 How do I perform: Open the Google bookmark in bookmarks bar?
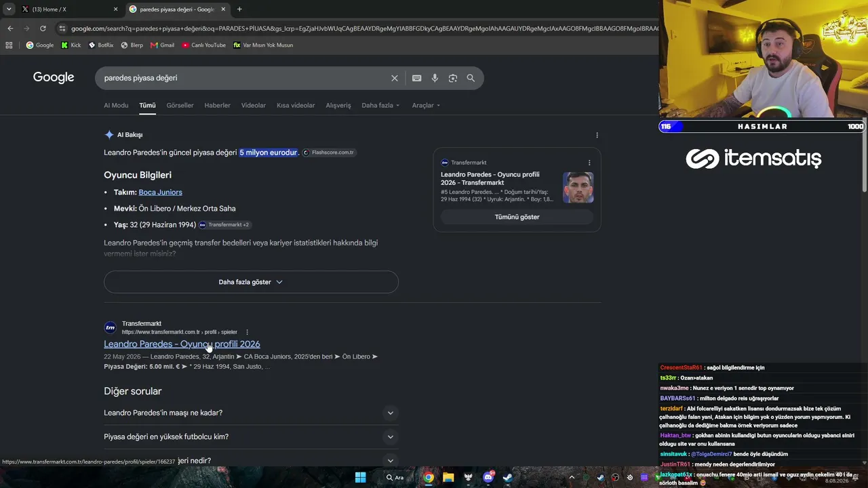click(40, 45)
